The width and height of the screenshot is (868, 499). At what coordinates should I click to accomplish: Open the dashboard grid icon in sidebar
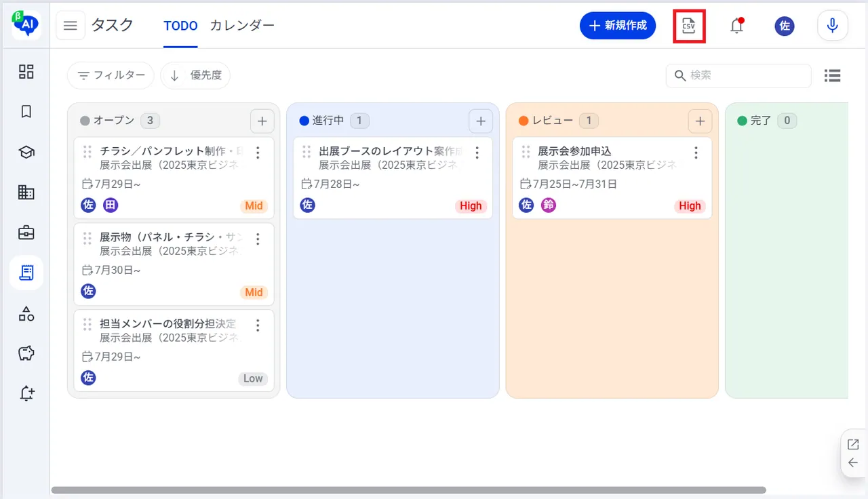[x=26, y=72]
